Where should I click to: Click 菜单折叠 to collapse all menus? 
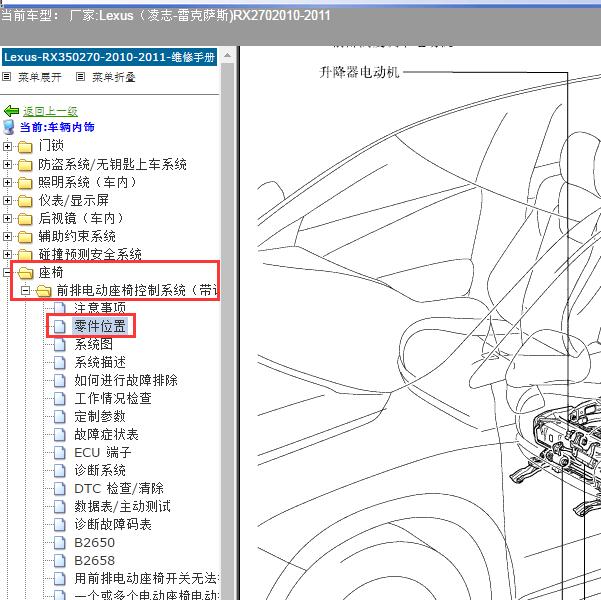pos(114,77)
